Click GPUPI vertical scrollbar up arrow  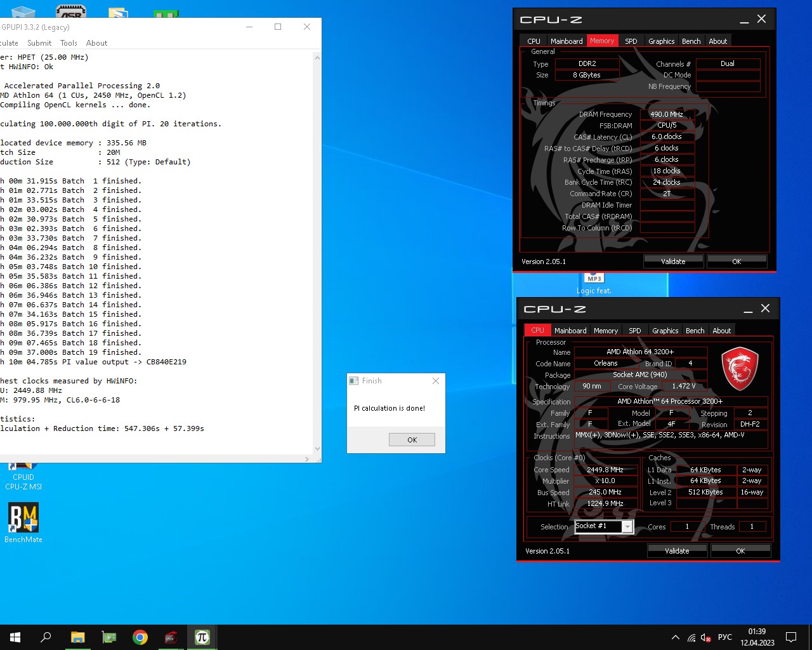coord(317,57)
